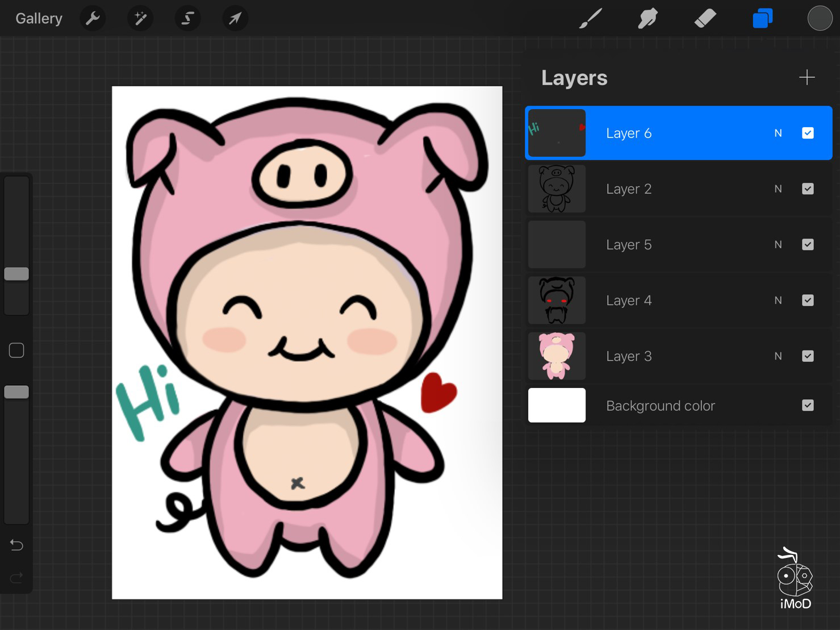
Task: Hide Layer 6 visibility checkbox
Action: click(x=808, y=133)
